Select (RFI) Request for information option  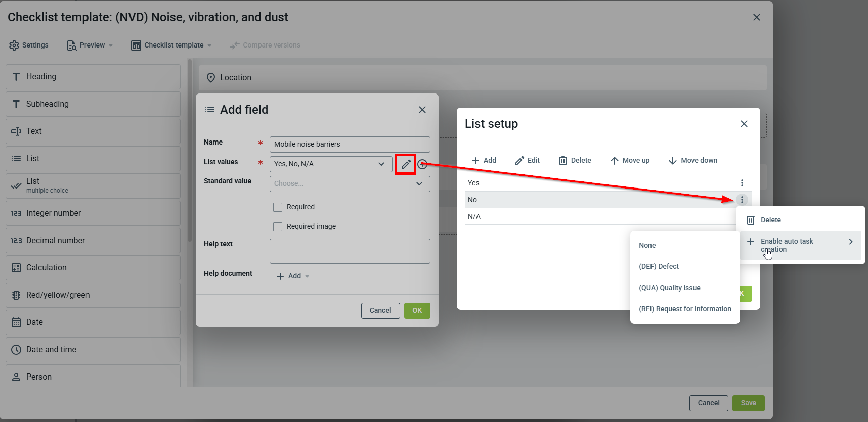pyautogui.click(x=684, y=309)
